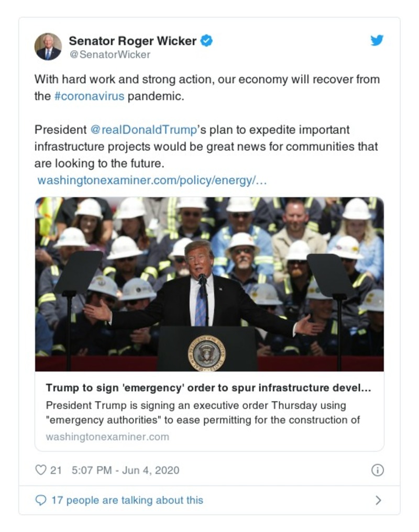Click the Twitter bird icon
Screen dimensions: 419x532
tap(377, 40)
